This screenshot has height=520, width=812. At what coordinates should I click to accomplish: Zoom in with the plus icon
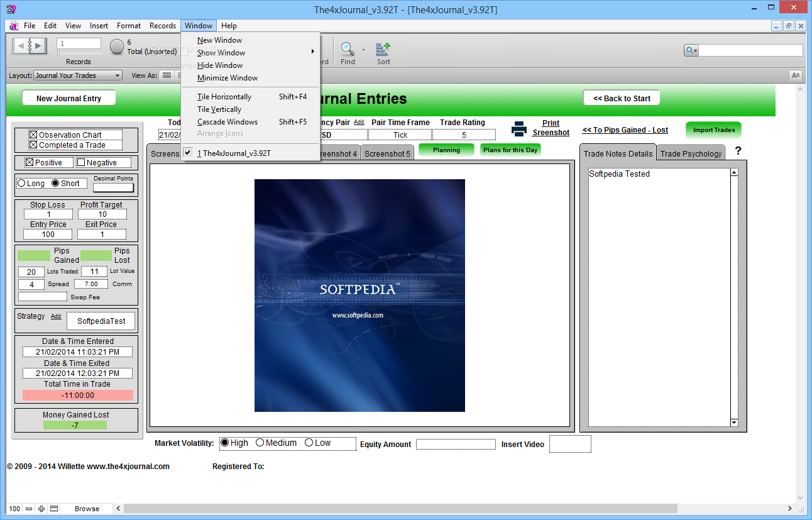(41, 509)
